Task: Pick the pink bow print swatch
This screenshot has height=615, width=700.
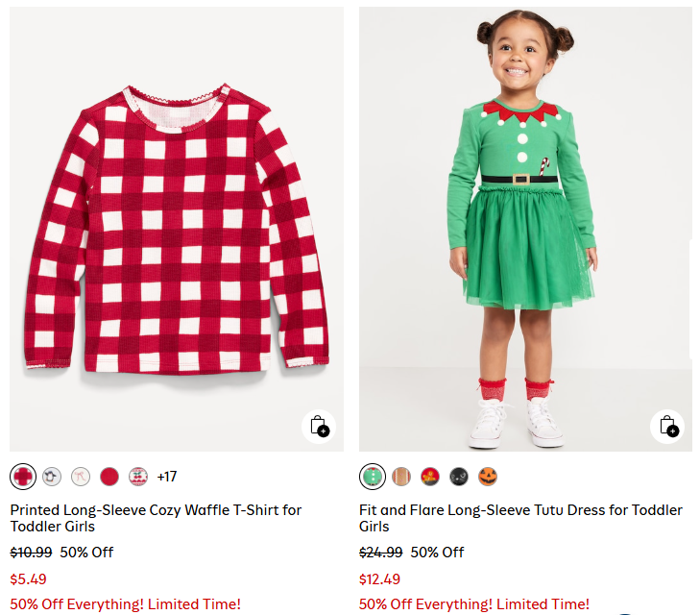Action: [x=81, y=476]
